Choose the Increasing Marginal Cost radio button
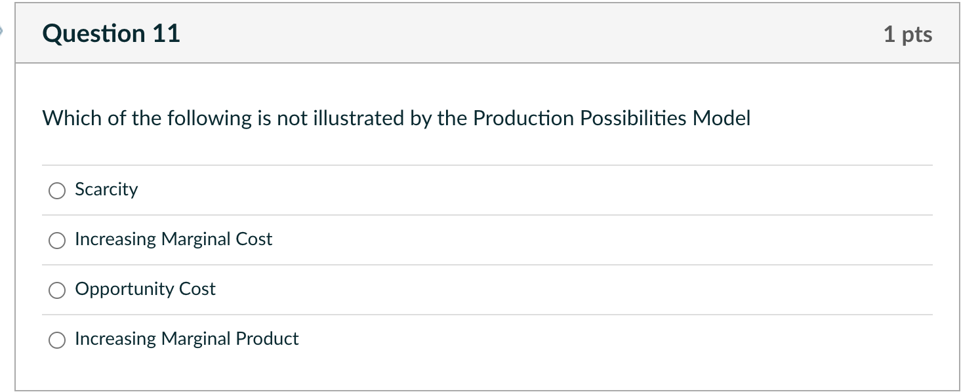The image size is (980, 392). (x=57, y=241)
